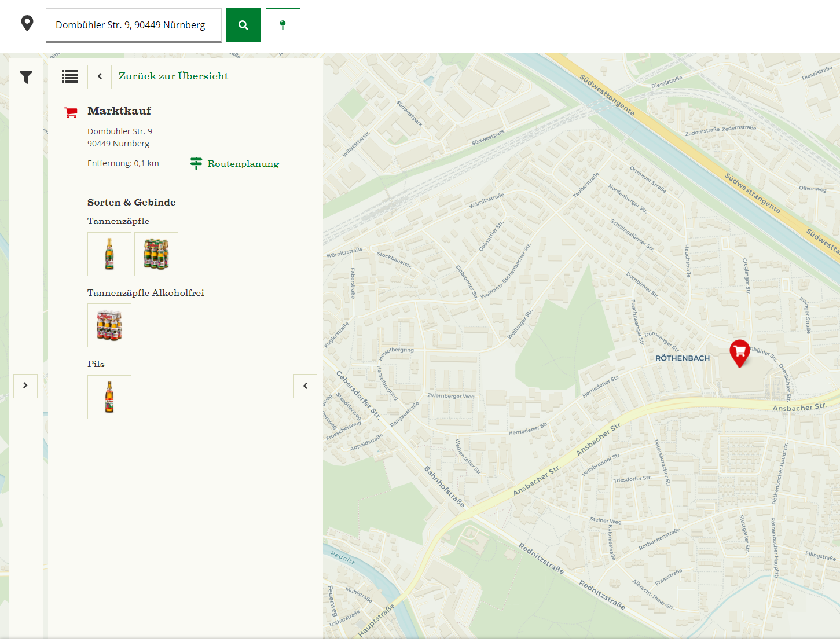Click the RÖTHENBACH district label on map

pyautogui.click(x=683, y=358)
